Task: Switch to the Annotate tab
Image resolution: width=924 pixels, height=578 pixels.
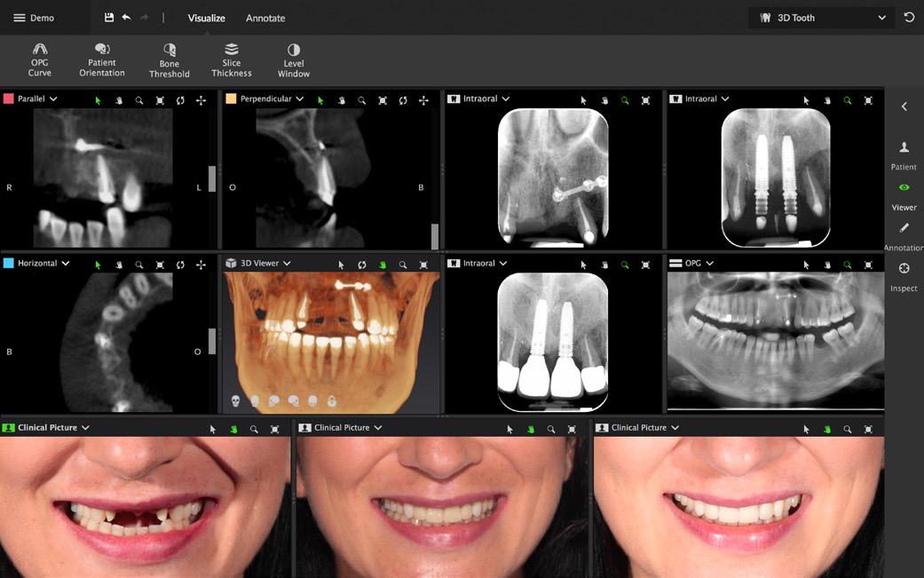Action: pos(265,19)
